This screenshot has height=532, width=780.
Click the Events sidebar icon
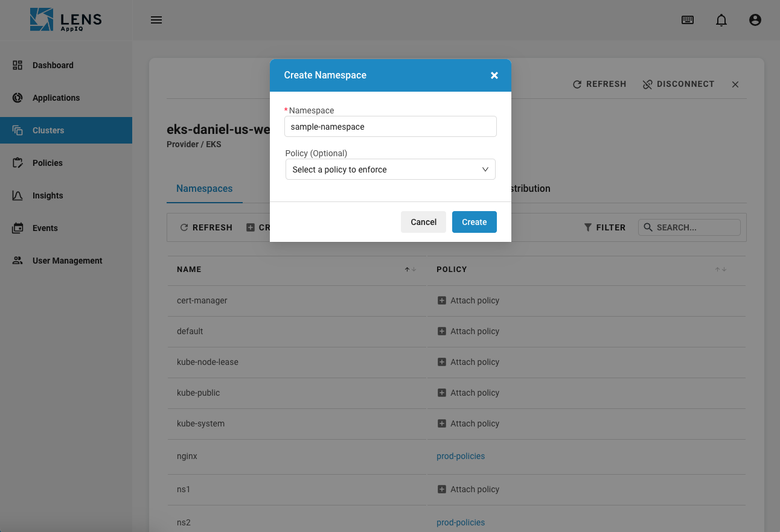tap(18, 228)
